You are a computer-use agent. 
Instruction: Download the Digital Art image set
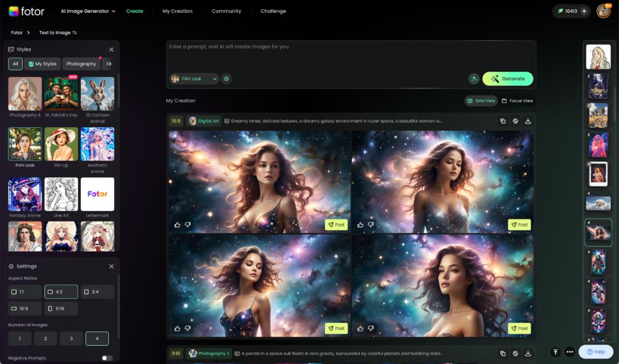click(x=528, y=121)
